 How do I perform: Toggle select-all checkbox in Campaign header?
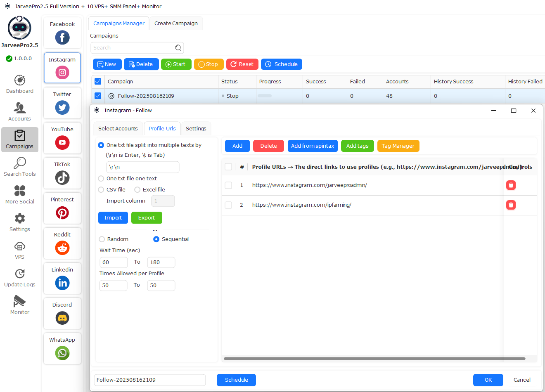point(98,81)
